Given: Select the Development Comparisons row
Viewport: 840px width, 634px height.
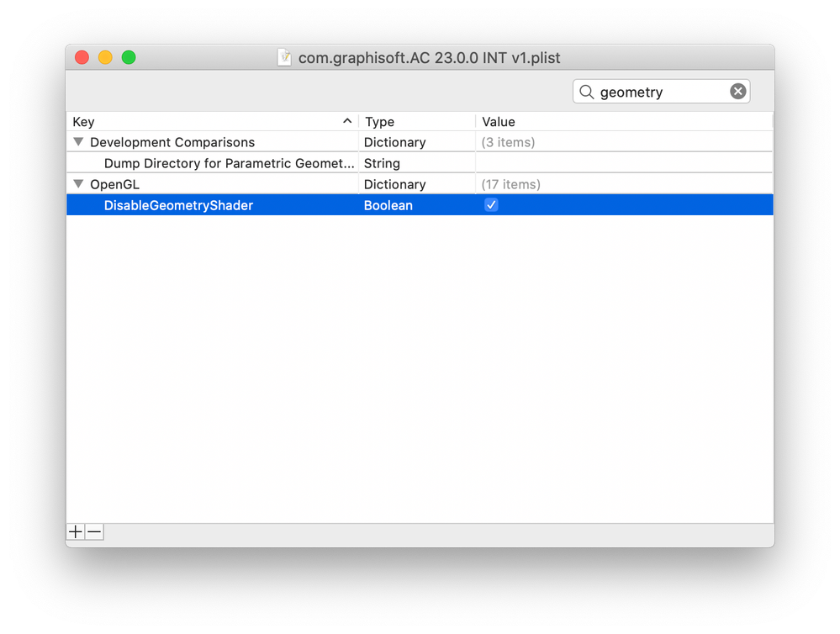Looking at the screenshot, I should [x=172, y=142].
